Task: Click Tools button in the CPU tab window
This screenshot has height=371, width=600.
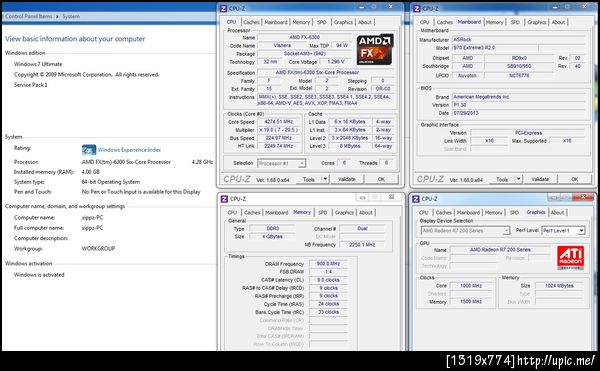Action: [309, 179]
